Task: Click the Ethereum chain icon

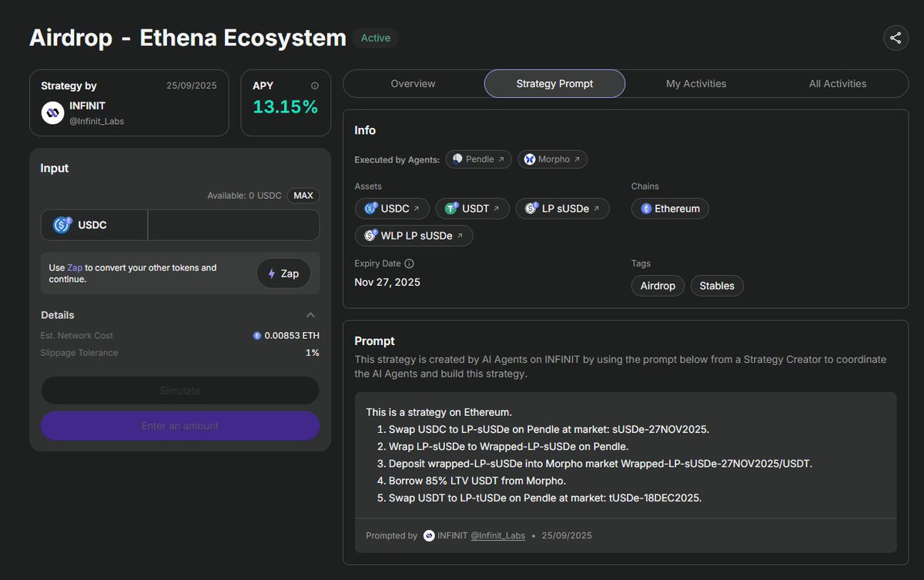Action: tap(646, 209)
